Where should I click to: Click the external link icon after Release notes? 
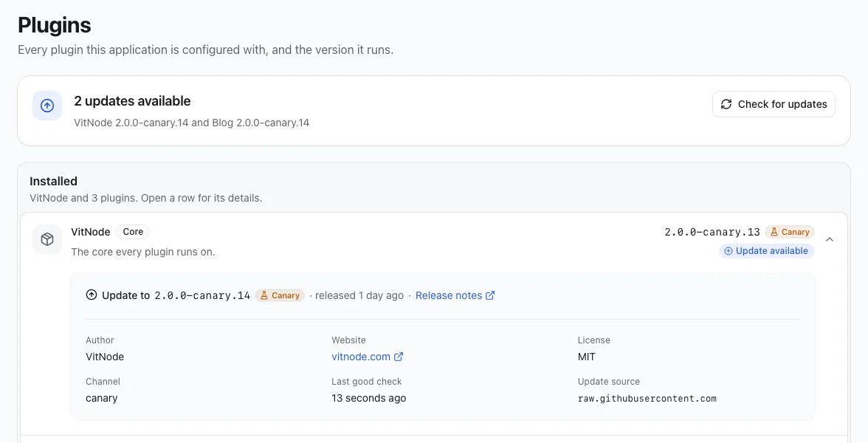tap(490, 295)
